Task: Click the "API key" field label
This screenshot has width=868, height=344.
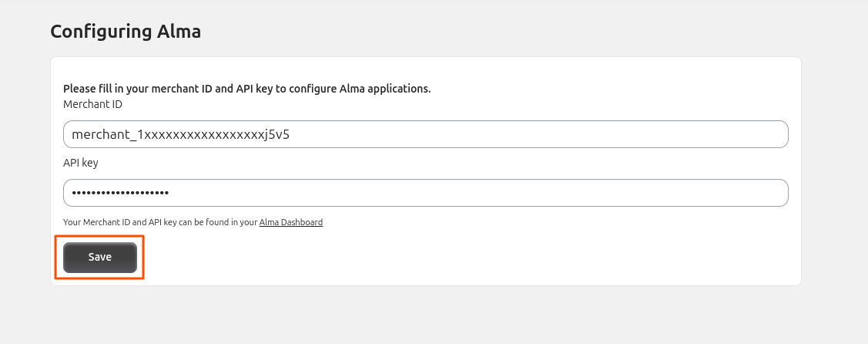Action: tap(81, 163)
